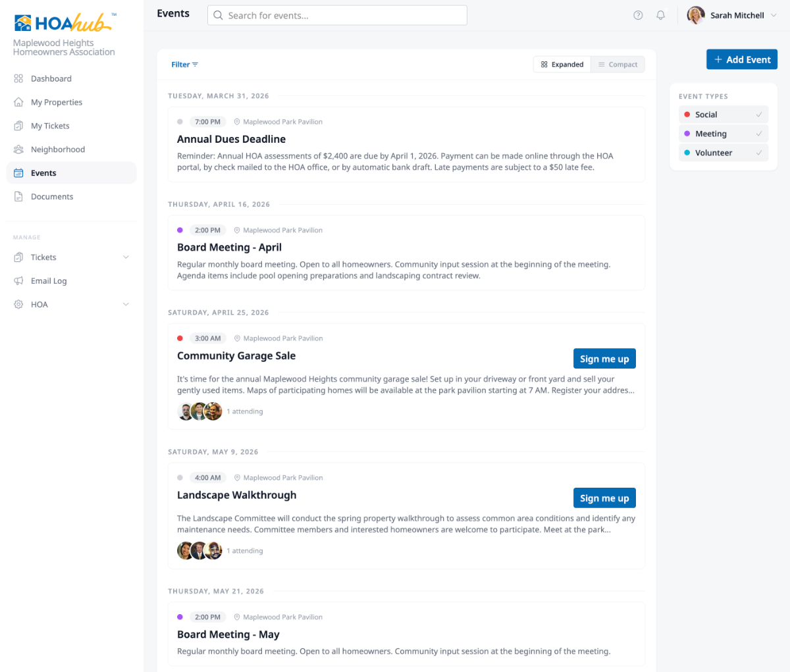Screen dimensions: 790x672
Task: Open the Documents section icon
Action: tap(18, 196)
